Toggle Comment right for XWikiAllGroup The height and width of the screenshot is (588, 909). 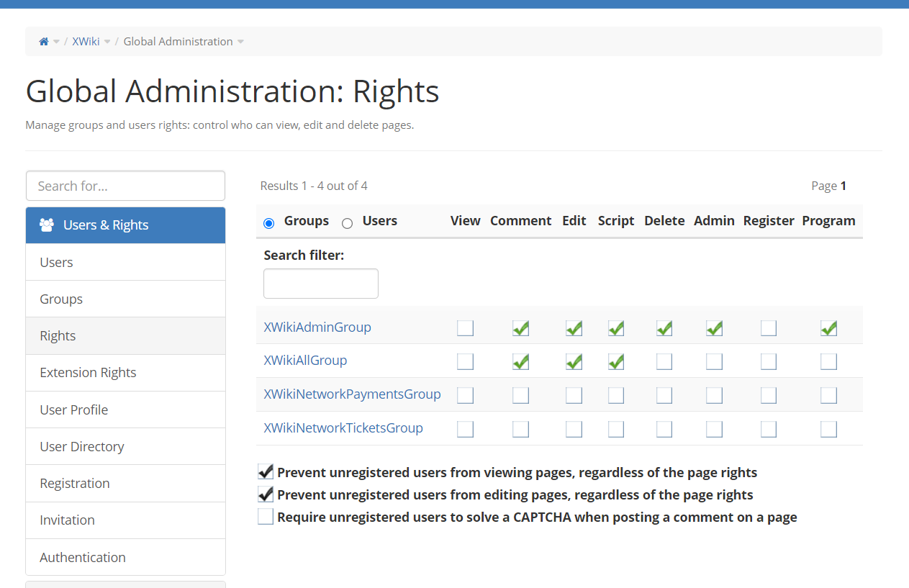pyautogui.click(x=521, y=361)
